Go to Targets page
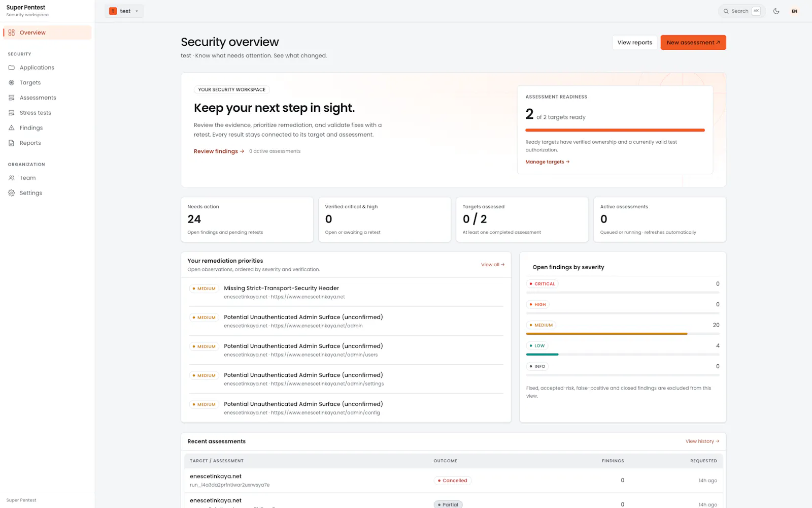Viewport: 812px width, 508px height. (x=47, y=83)
